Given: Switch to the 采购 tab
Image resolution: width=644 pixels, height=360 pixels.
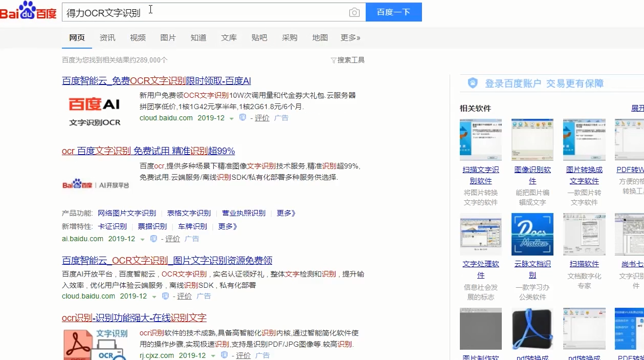Looking at the screenshot, I should (x=290, y=38).
